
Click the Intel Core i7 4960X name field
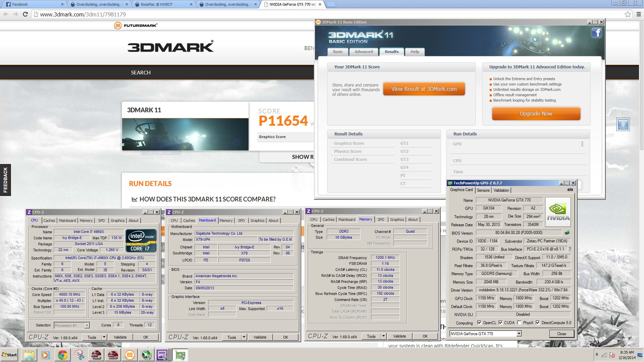click(89, 232)
